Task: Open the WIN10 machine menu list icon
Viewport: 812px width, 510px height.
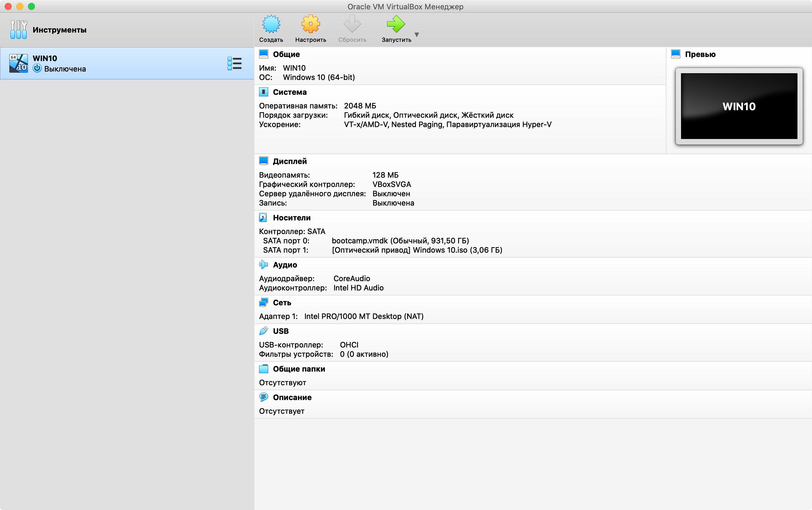Action: click(x=234, y=63)
